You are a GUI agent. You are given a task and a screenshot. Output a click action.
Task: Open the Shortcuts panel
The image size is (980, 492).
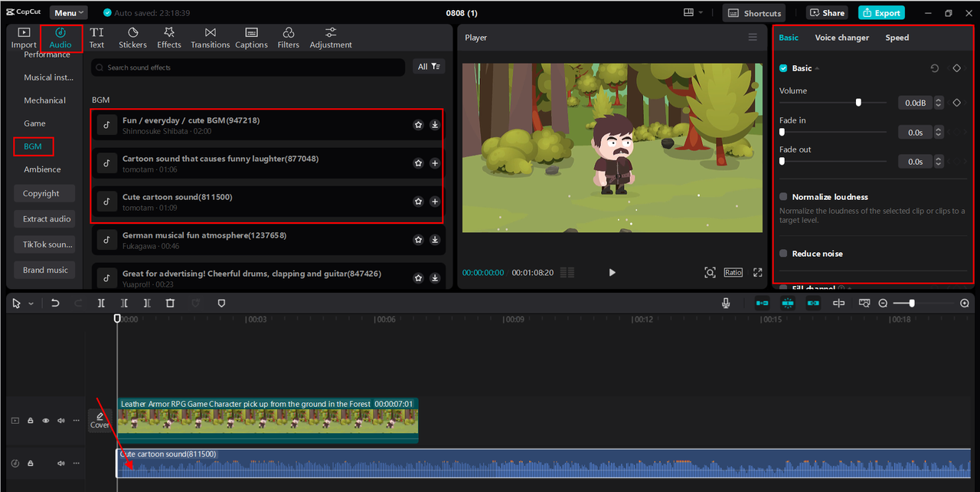754,13
